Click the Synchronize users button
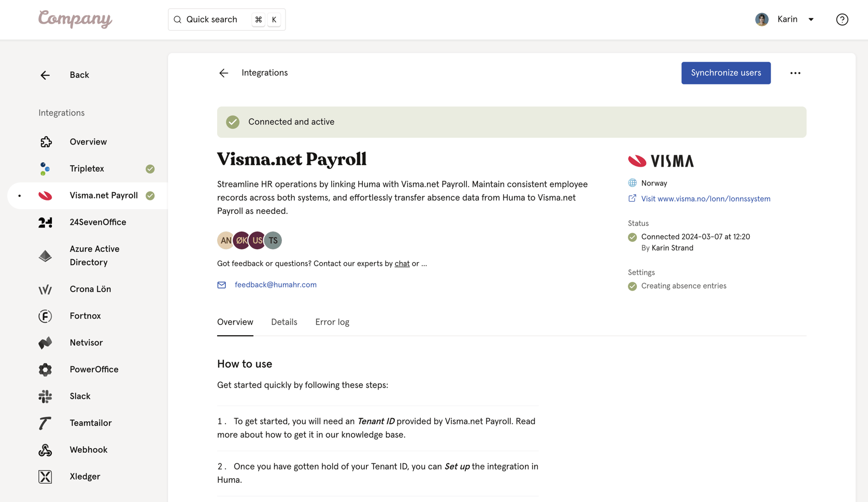The width and height of the screenshot is (868, 502). pyautogui.click(x=725, y=73)
